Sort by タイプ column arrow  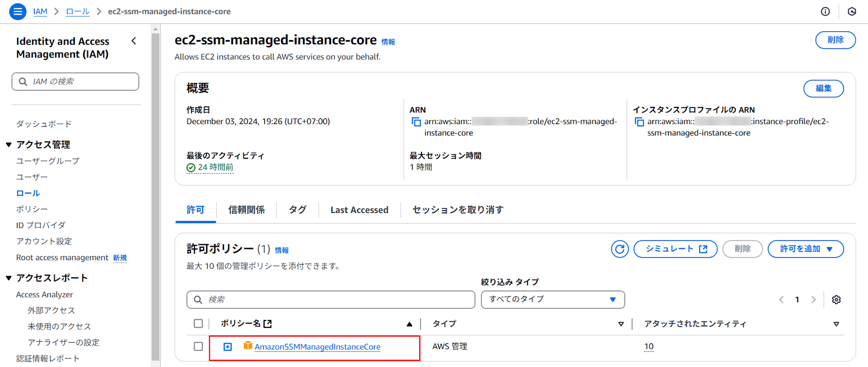pyautogui.click(x=621, y=324)
